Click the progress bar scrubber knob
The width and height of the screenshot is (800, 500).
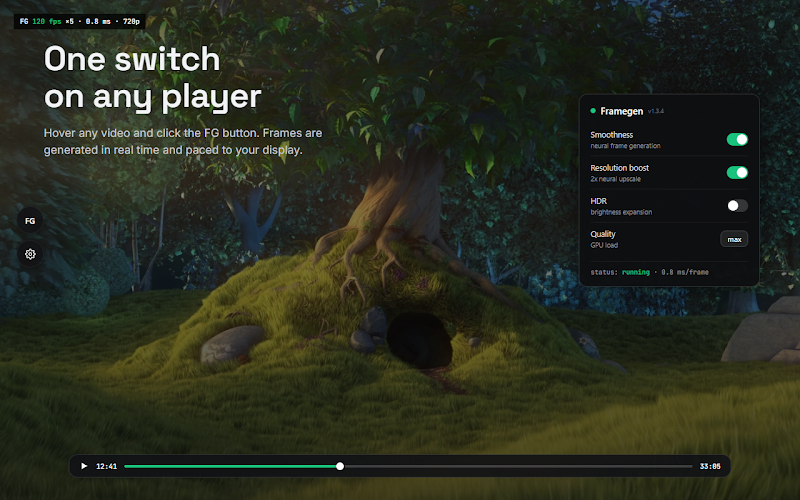[x=340, y=466]
